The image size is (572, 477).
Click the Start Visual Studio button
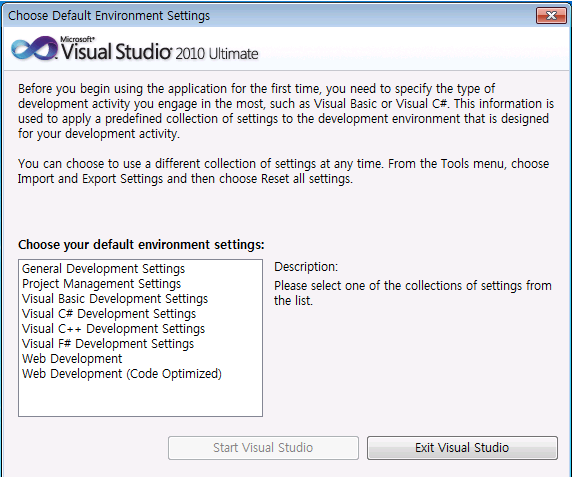point(263,447)
